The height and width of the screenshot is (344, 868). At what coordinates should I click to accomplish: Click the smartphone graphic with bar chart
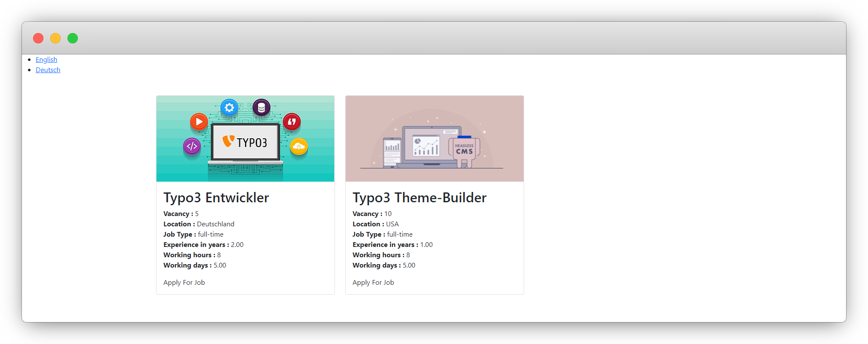[392, 152]
